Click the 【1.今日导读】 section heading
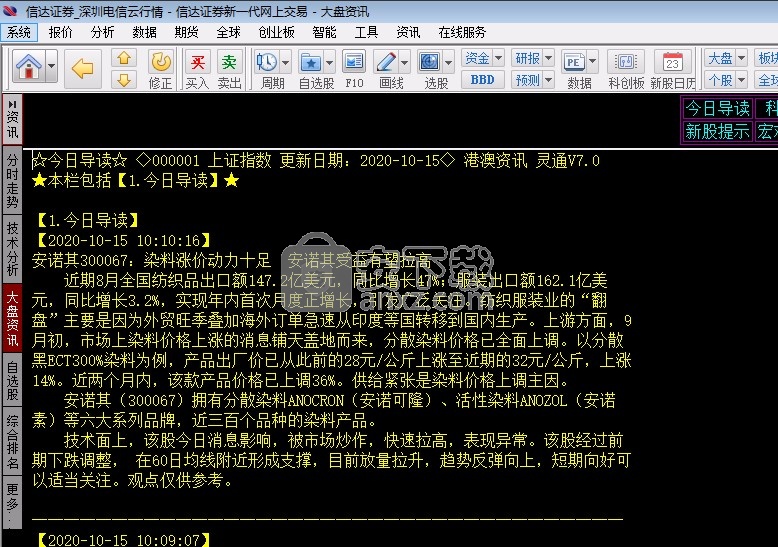The height and width of the screenshot is (547, 778). 88,220
